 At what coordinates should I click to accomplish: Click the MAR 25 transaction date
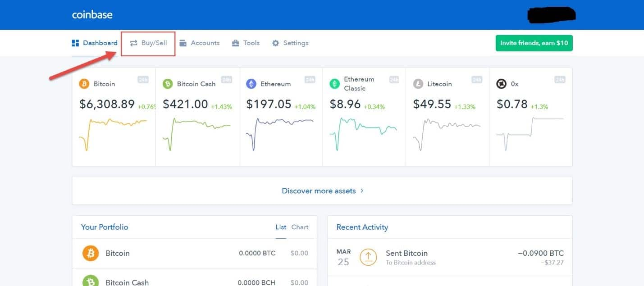343,257
